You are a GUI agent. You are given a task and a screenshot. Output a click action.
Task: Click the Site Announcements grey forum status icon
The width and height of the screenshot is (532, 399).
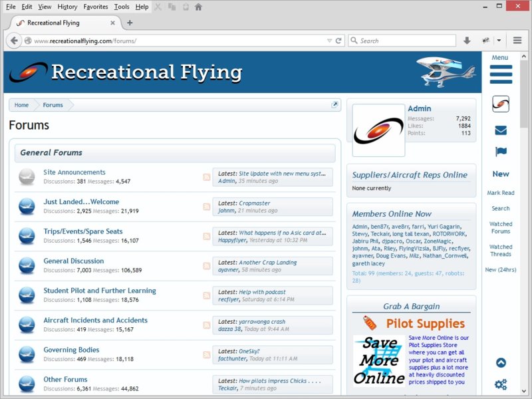tap(27, 177)
